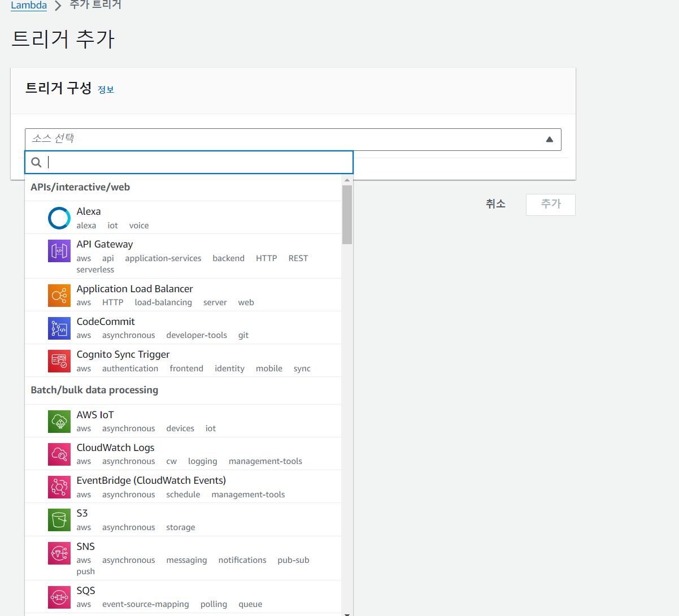Screen dimensions: 679x616
Task: Click the 'logging' tag under CloudWatch Logs
Action: [x=203, y=461]
